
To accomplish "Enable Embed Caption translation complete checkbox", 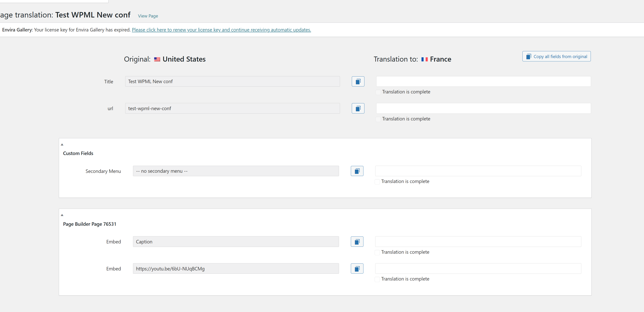I will pyautogui.click(x=377, y=252).
